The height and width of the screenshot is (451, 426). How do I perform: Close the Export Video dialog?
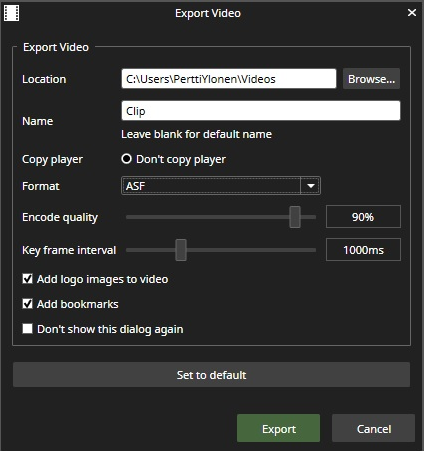(412, 13)
